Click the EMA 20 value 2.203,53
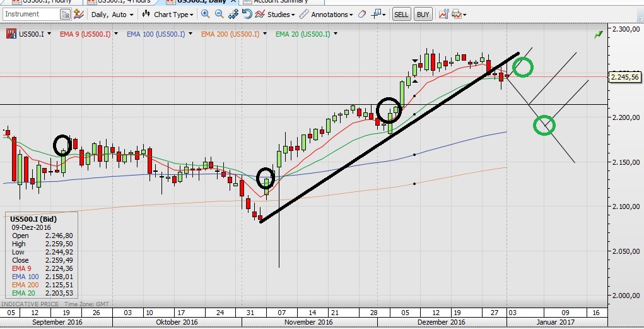 (59, 293)
